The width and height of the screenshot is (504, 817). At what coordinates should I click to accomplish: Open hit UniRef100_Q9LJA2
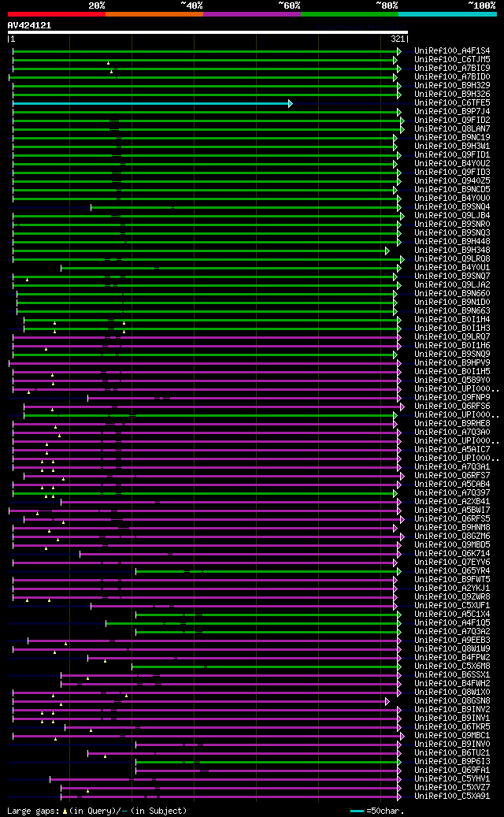click(452, 285)
